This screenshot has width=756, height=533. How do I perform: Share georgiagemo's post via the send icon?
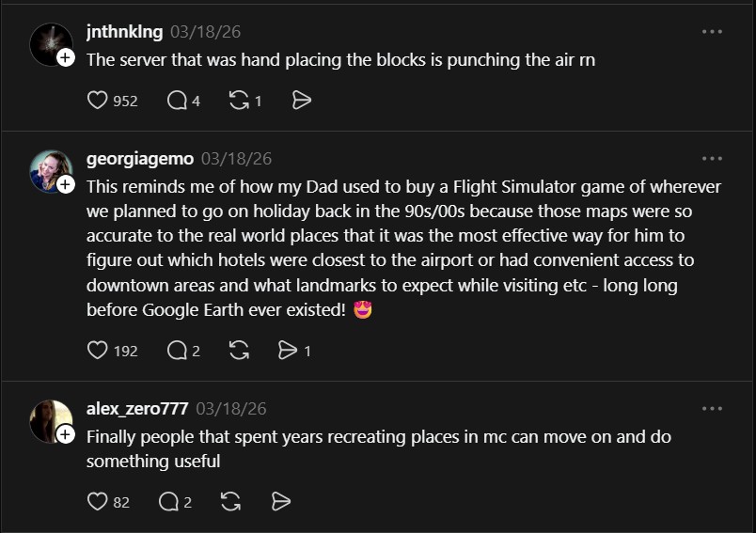(x=288, y=351)
